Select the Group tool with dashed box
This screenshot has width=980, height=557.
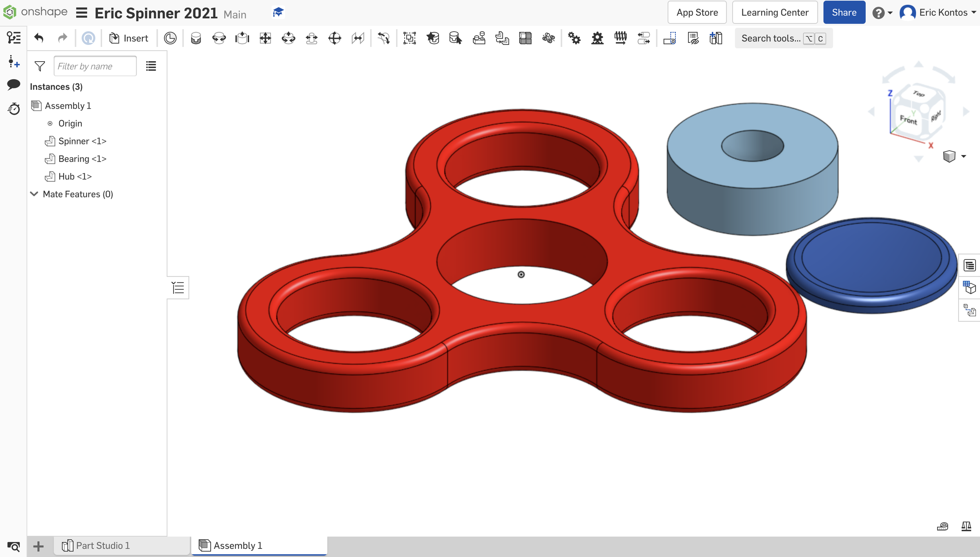click(410, 38)
